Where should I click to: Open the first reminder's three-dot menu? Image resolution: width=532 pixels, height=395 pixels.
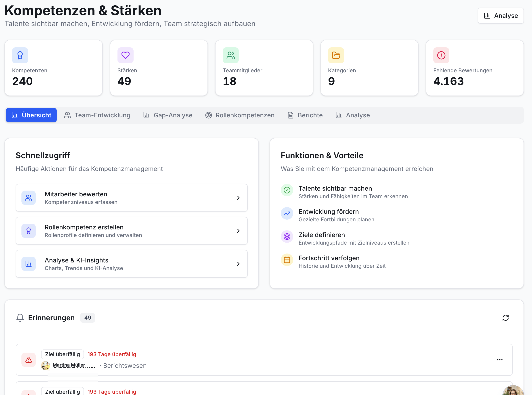500,360
